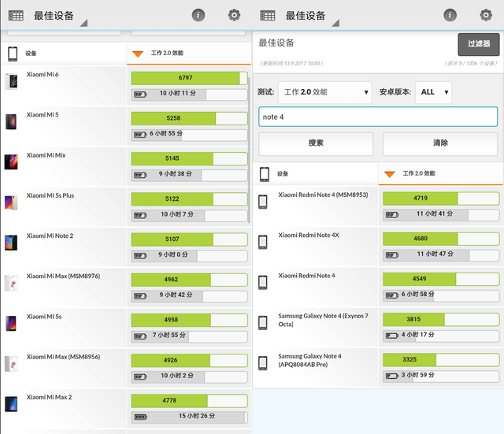Click battery icon in Xiaomi Mi 5 row
This screenshot has height=434, width=504.
[140, 135]
